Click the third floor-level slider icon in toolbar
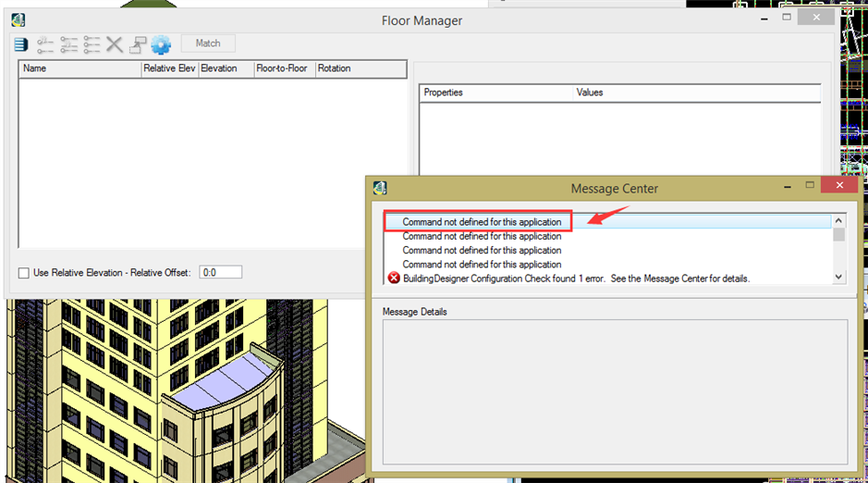Viewport: 868px width, 483px height. (92, 44)
